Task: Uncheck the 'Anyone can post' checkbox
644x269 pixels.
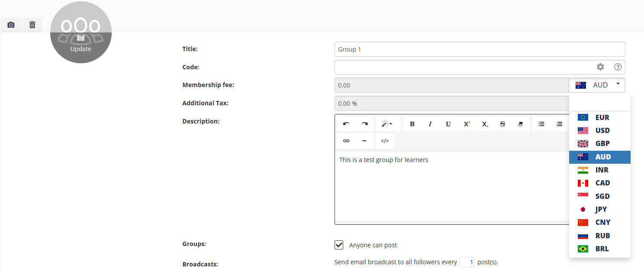Action: point(339,245)
